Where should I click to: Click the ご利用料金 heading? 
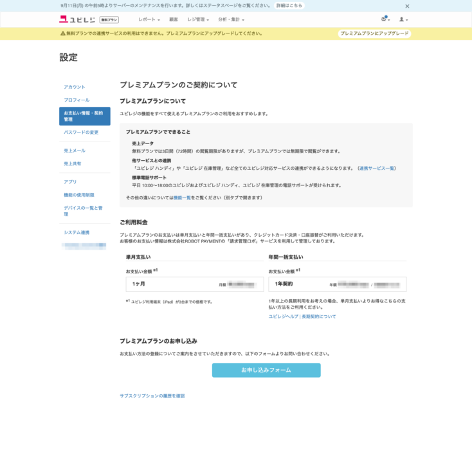134,222
